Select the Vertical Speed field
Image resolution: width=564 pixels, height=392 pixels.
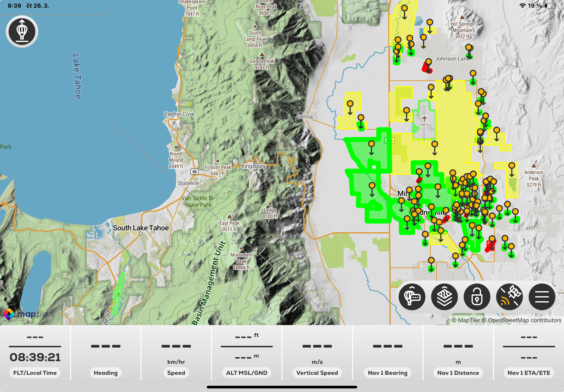(317, 373)
